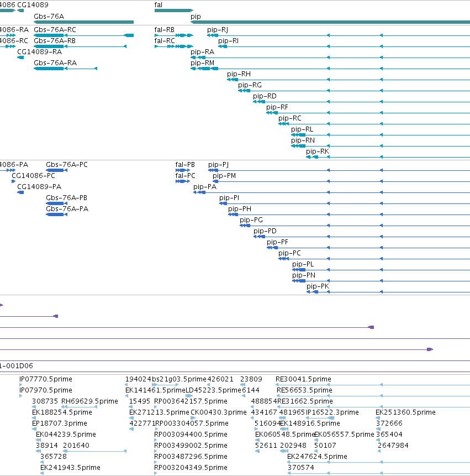Select protein pip-PM

pyautogui.click(x=224, y=176)
